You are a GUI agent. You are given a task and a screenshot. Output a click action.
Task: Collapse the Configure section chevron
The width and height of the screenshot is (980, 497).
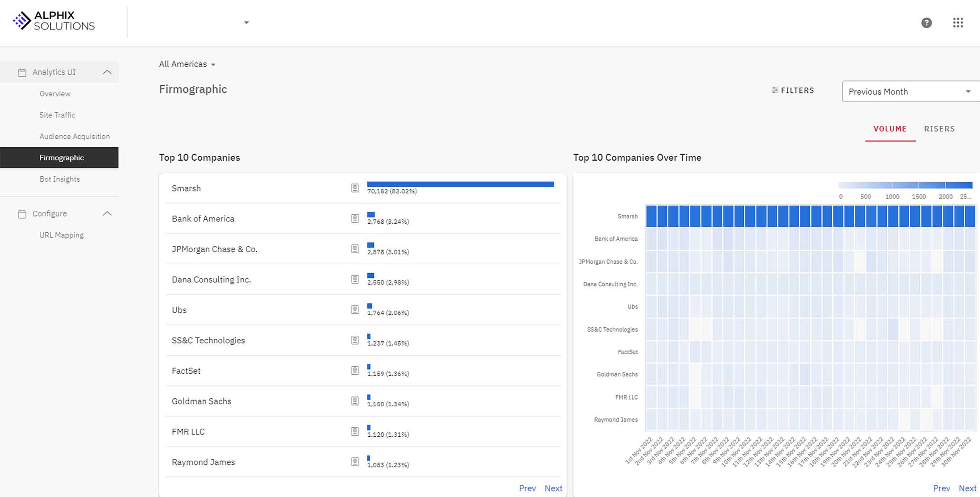click(107, 214)
